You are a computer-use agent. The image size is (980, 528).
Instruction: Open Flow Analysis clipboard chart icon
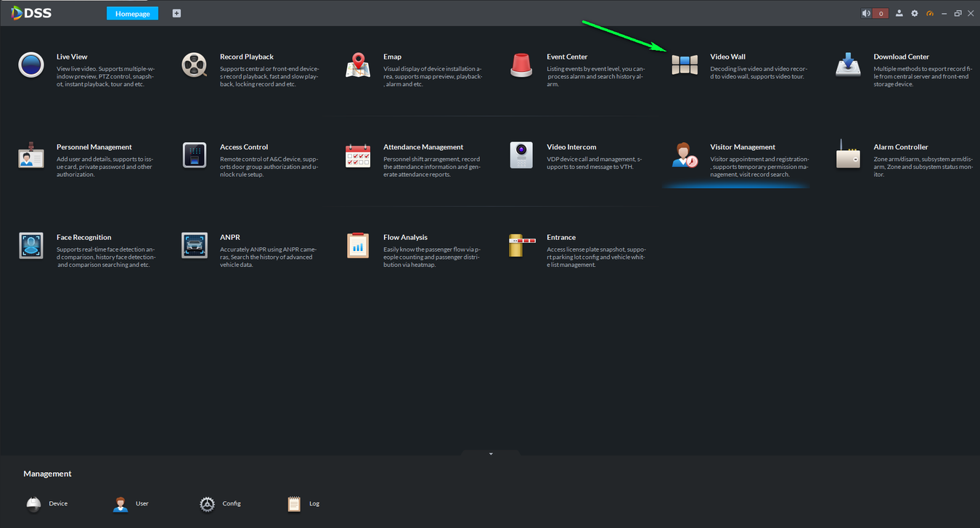tap(358, 245)
